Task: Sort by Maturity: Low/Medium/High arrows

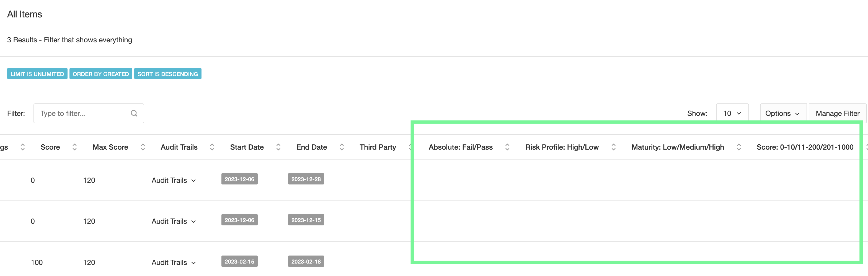Action: click(739, 147)
